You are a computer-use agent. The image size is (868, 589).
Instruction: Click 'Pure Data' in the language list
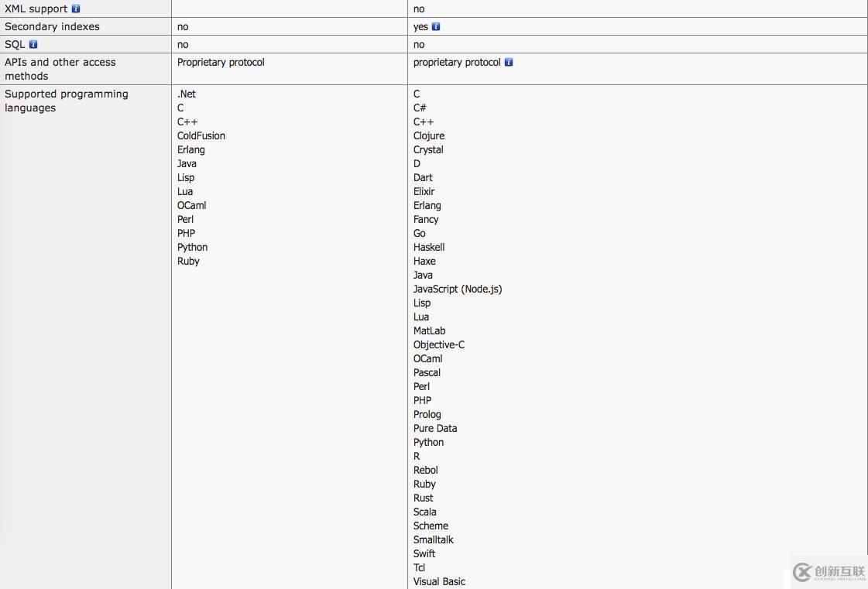pyautogui.click(x=435, y=428)
